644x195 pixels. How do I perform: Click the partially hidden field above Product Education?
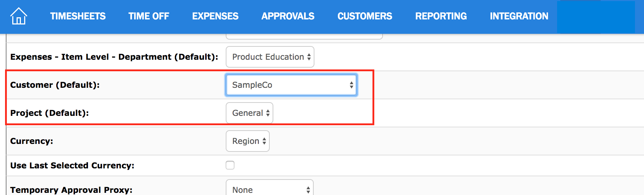[x=304, y=36]
